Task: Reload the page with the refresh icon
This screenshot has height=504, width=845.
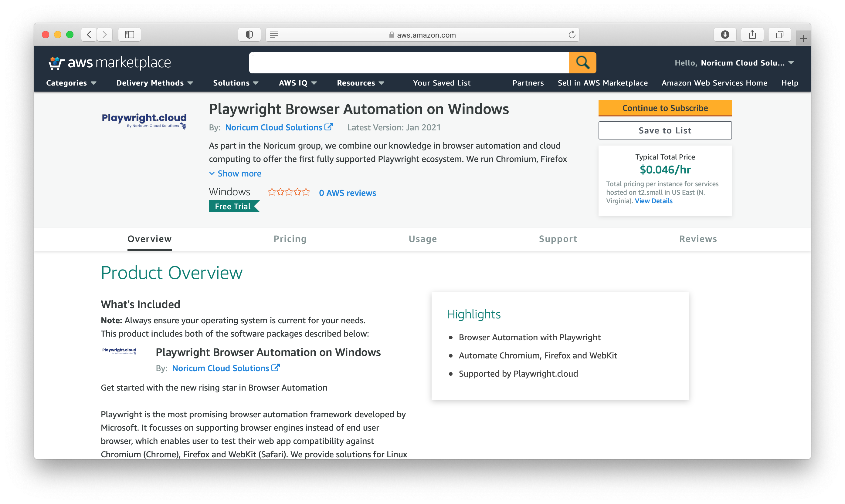Action: [x=572, y=35]
